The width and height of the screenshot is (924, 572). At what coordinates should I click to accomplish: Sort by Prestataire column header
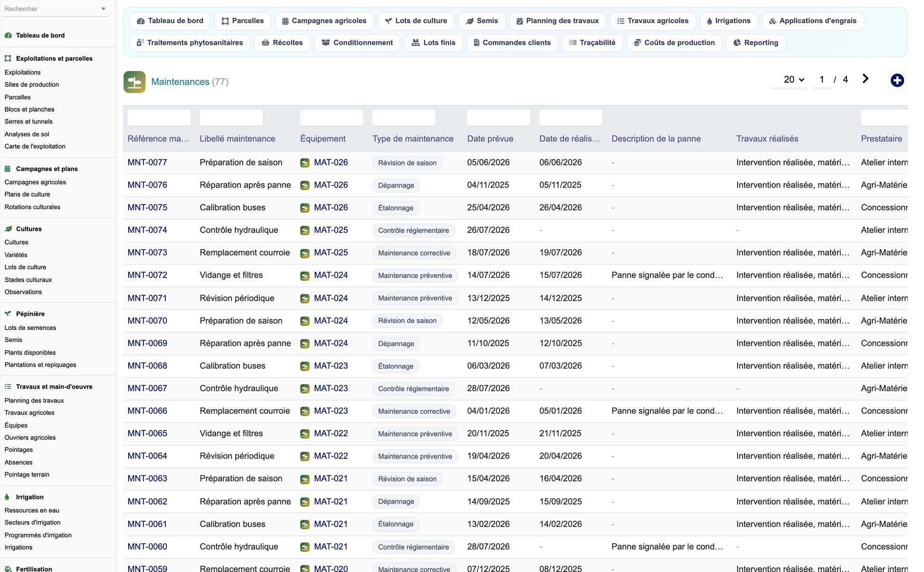[x=881, y=139]
